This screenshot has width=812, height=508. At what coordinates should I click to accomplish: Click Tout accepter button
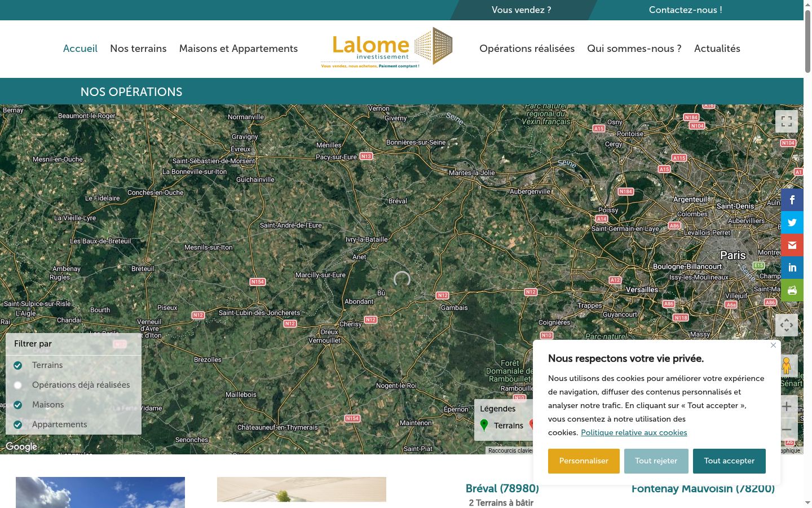point(729,461)
